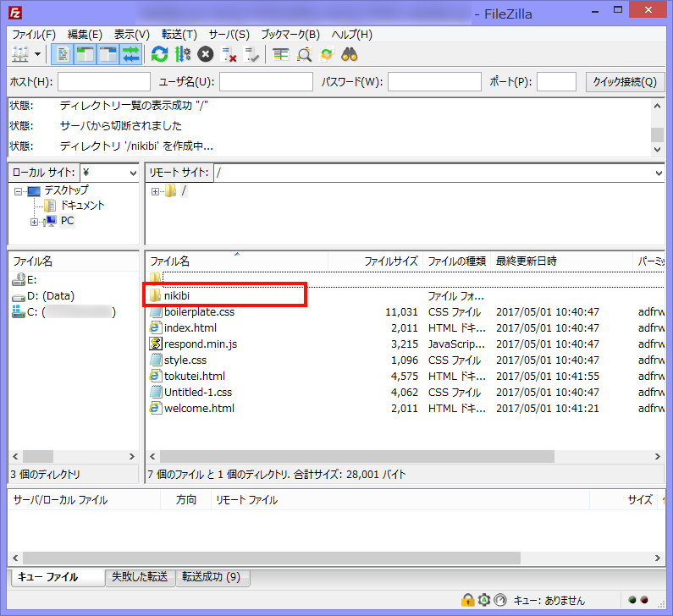Viewport: 673px width, 616px height.
Task: Open the ヘルプ(H) menu
Action: click(x=352, y=35)
